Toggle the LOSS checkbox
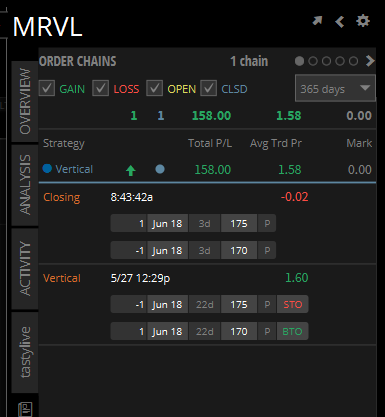Screen dimensions: 385x417 click(x=101, y=88)
